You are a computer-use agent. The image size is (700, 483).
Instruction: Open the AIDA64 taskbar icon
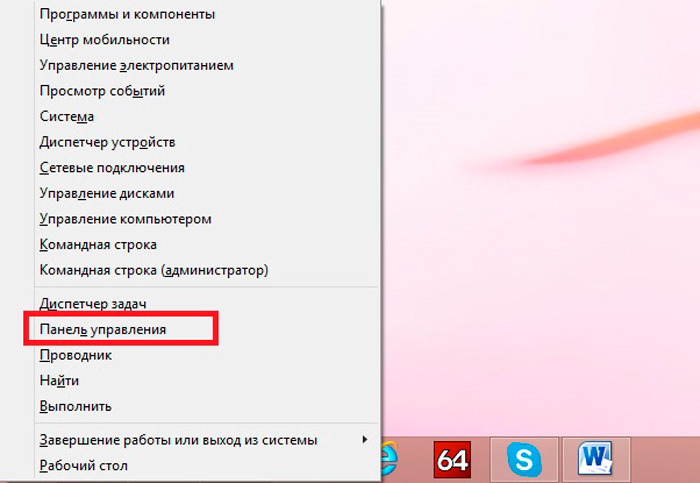click(452, 461)
